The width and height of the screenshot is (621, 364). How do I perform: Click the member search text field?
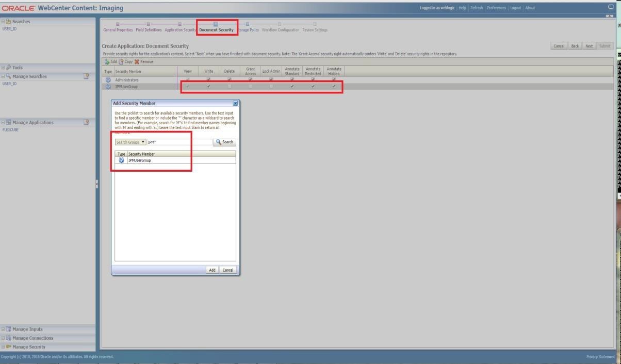(179, 142)
